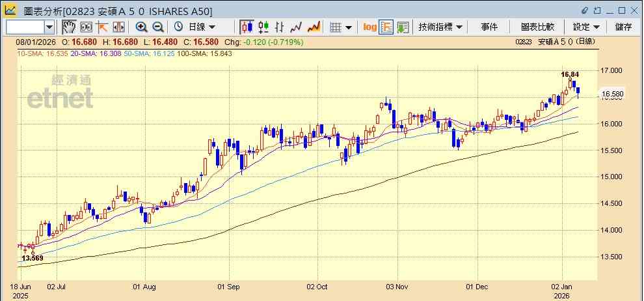The width and height of the screenshot is (644, 301).
Task: Toggle the data legend display icon
Action: pyautogui.click(x=386, y=27)
